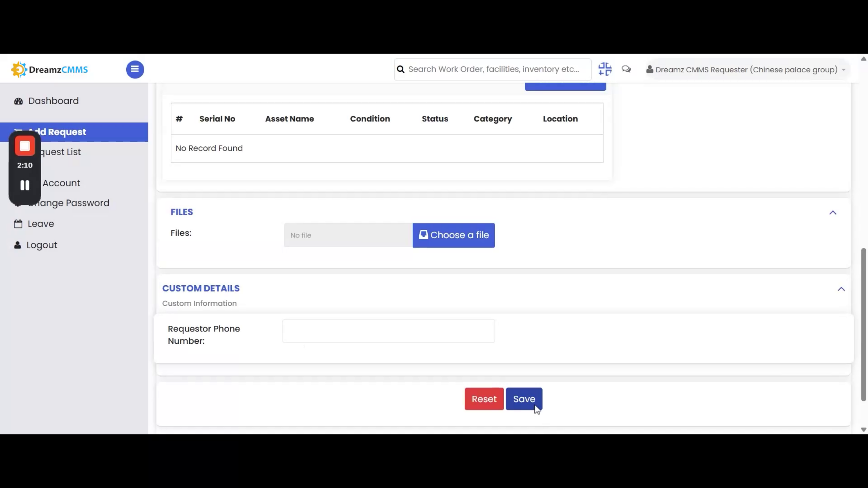Viewport: 868px width, 488px height.
Task: Click the scrollbar up arrow
Action: click(864, 59)
